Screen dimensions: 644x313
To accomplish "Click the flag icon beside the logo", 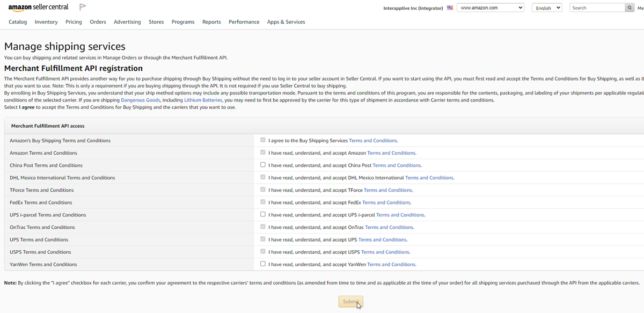I will coord(83,7).
